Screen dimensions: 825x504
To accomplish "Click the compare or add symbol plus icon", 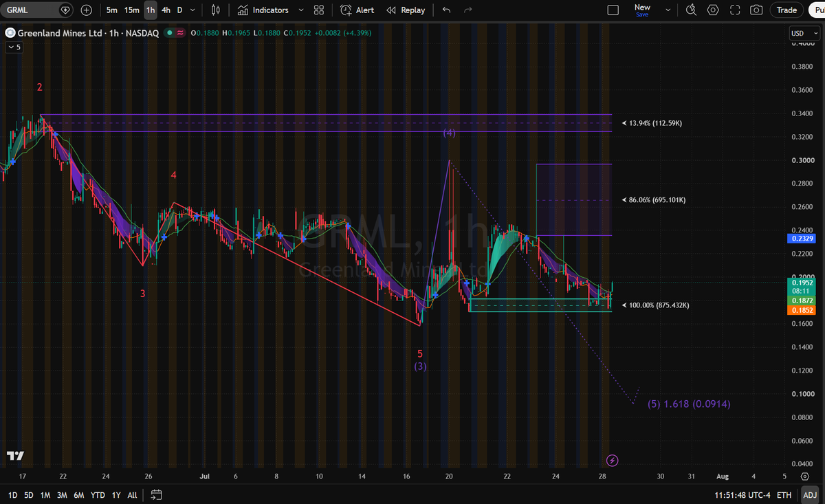I will click(x=86, y=10).
